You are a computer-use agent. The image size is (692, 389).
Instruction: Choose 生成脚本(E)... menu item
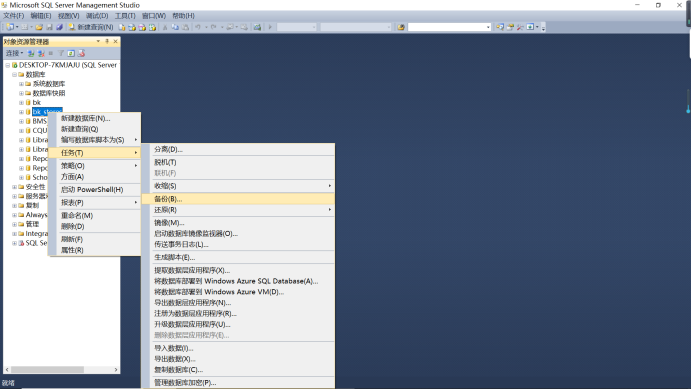[238, 257]
